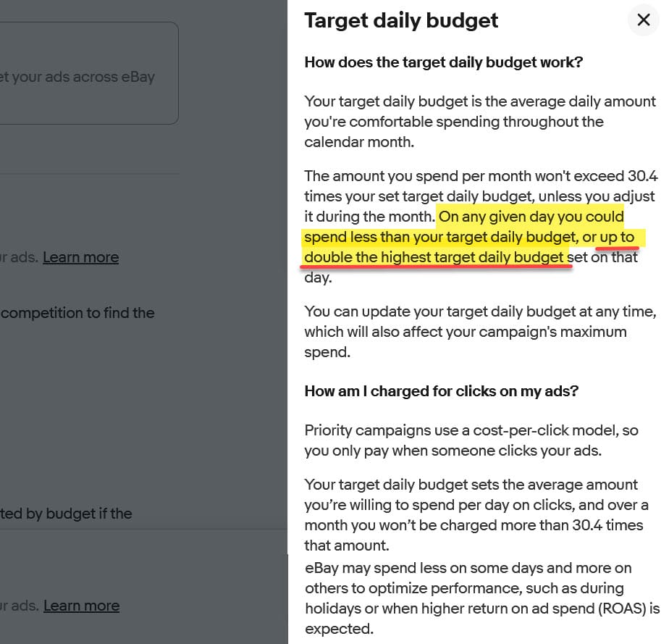
Task: Close the Target daily budget panel
Action: (x=643, y=20)
